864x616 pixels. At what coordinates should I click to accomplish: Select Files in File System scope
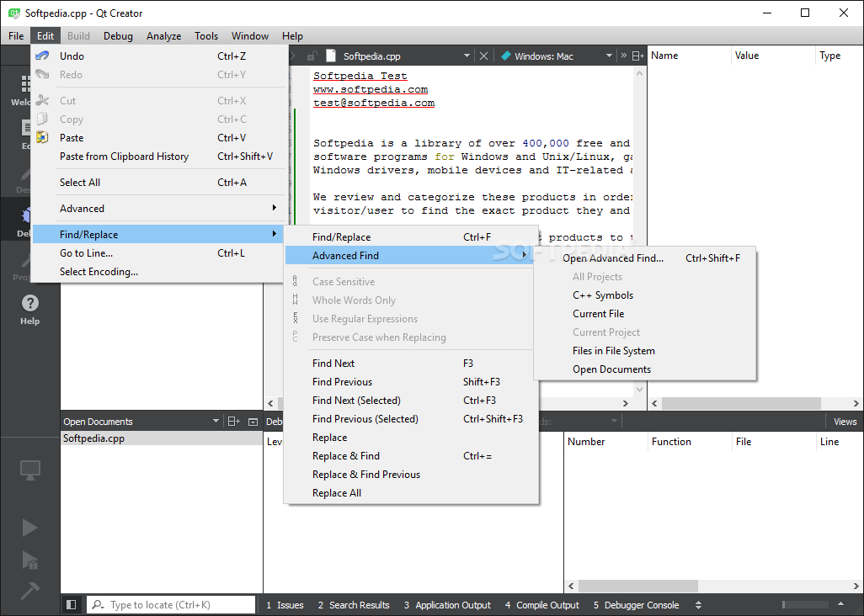coord(645,351)
